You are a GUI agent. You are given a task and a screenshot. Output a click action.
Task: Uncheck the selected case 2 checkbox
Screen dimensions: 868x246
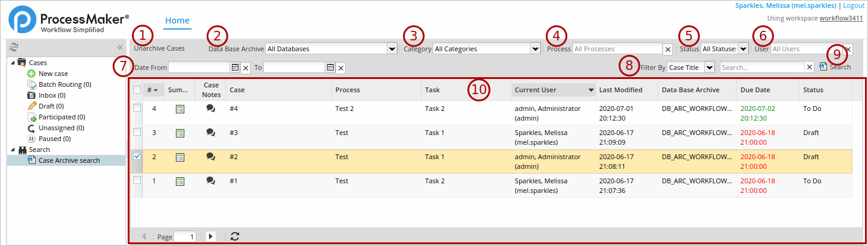(x=137, y=156)
